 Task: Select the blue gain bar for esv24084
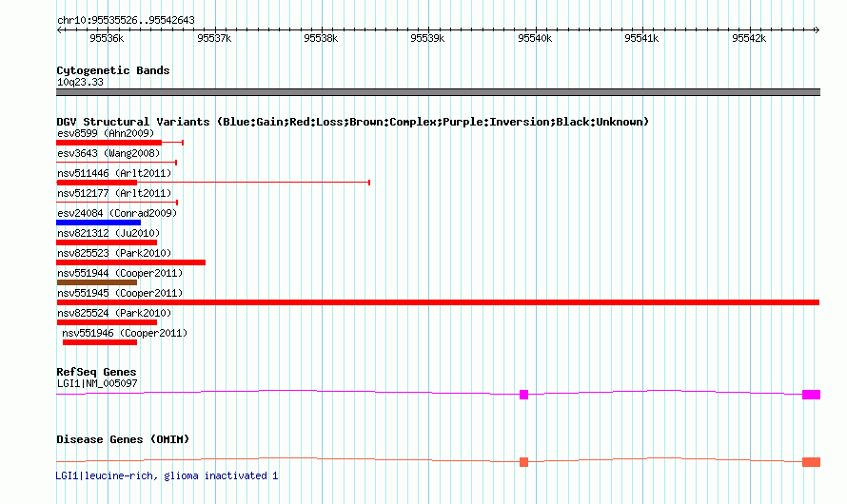pyautogui.click(x=98, y=223)
